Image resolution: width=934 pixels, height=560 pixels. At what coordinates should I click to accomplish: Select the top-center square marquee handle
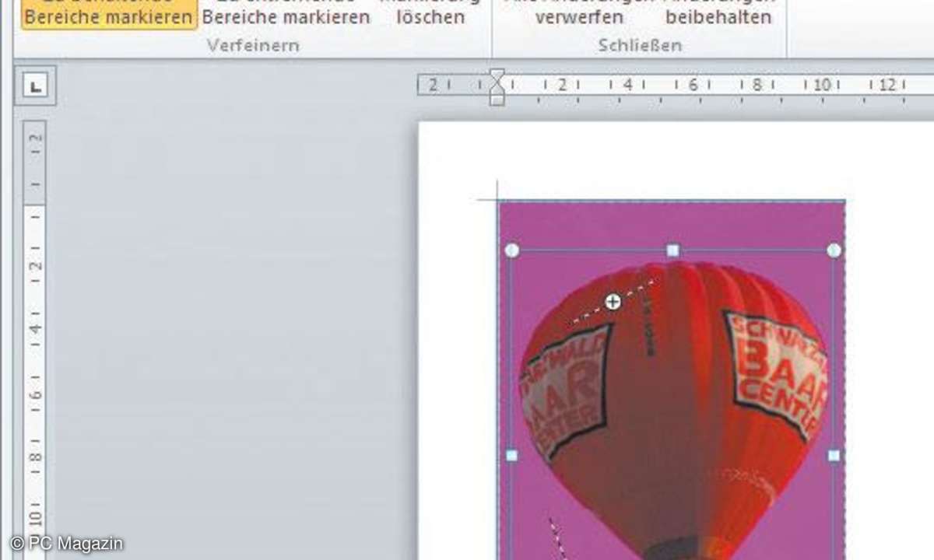[673, 250]
